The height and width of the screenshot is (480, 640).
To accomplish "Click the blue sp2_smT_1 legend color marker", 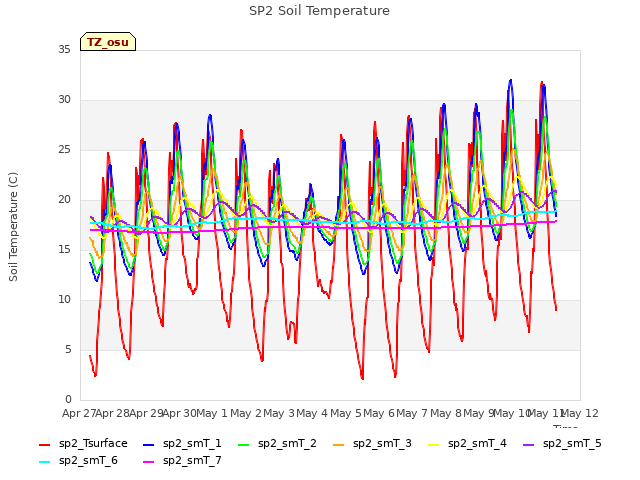I will [149, 444].
